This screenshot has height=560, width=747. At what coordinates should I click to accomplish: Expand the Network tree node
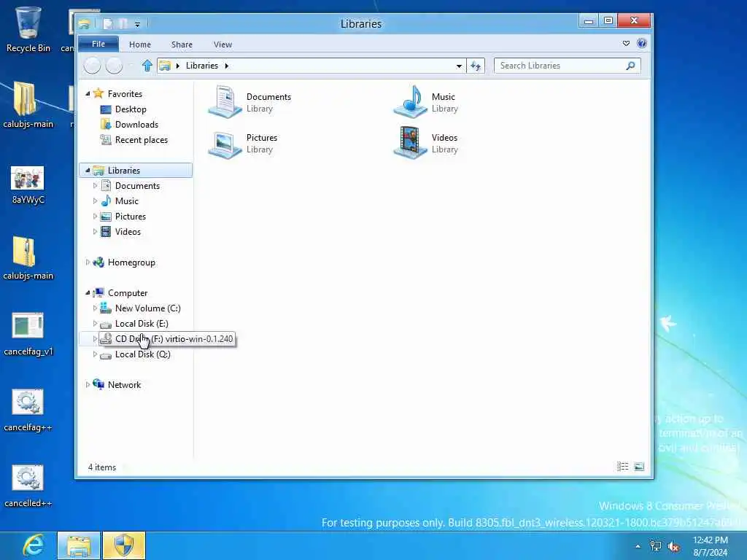88,384
